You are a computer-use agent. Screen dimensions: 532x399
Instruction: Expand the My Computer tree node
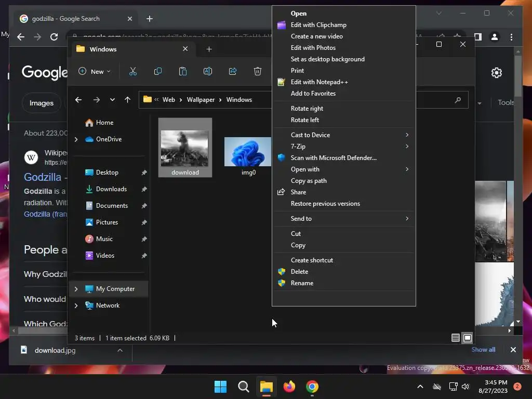[76, 289]
